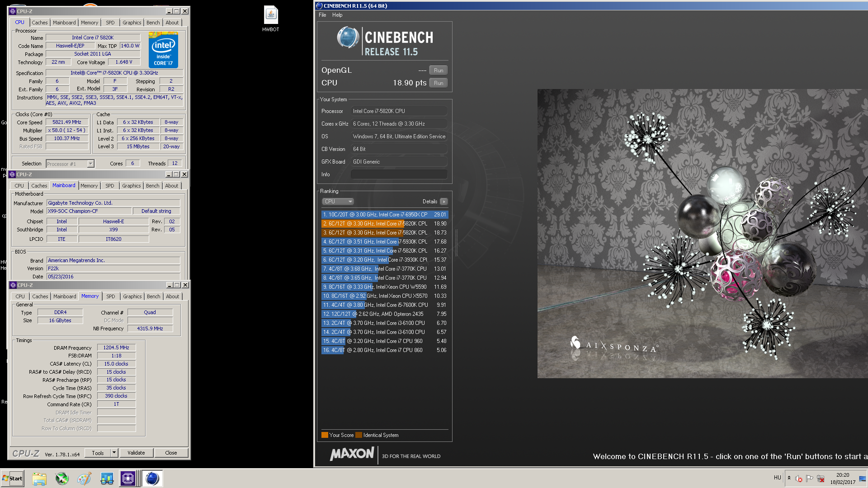Image resolution: width=868 pixels, height=488 pixels.
Task: Click the Start button
Action: [13, 479]
